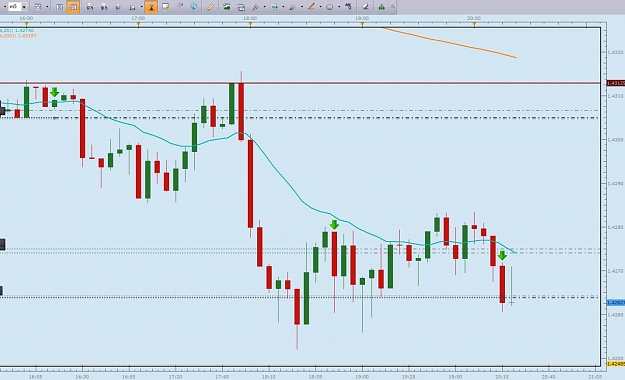This screenshot has height=380, width=625.
Task: Click the blue current price label 1.42627
Action: point(615,303)
